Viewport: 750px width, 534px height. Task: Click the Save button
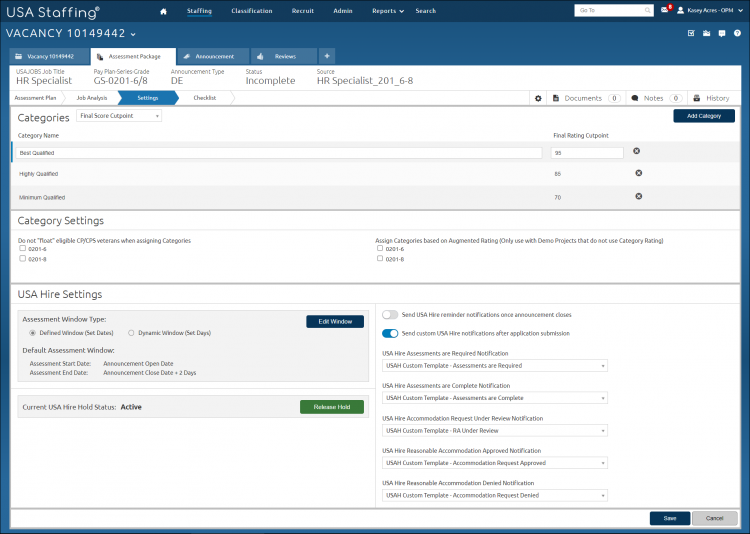click(x=670, y=518)
